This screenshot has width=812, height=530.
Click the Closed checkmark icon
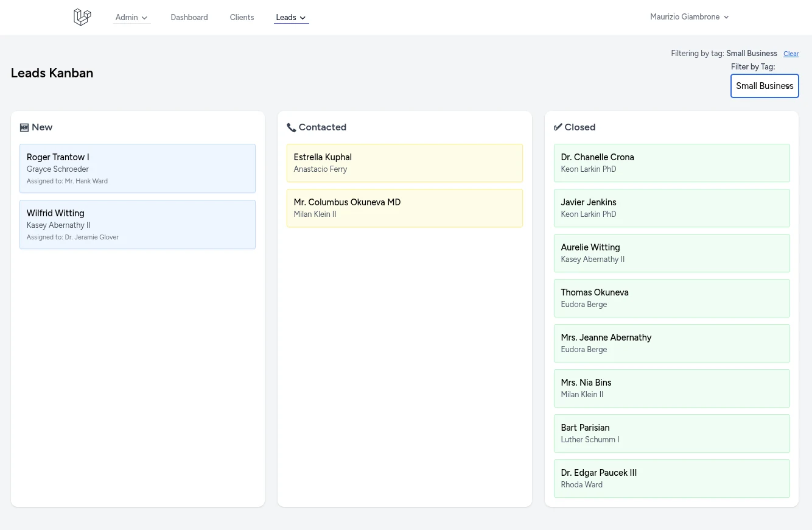click(x=558, y=127)
